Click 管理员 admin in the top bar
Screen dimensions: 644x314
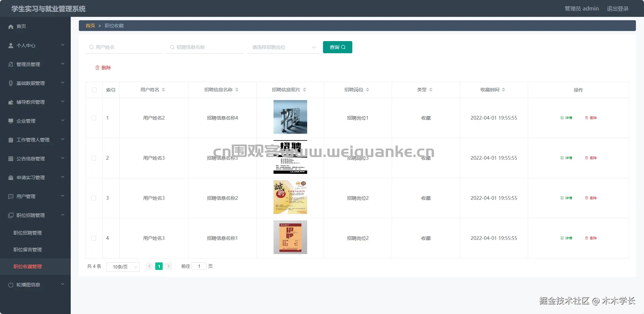[x=582, y=8]
